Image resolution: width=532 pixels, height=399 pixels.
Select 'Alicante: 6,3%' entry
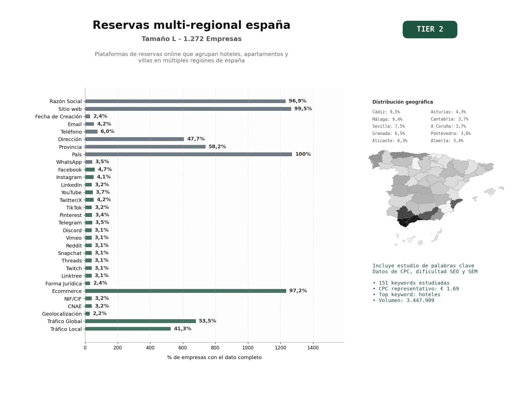coord(390,141)
